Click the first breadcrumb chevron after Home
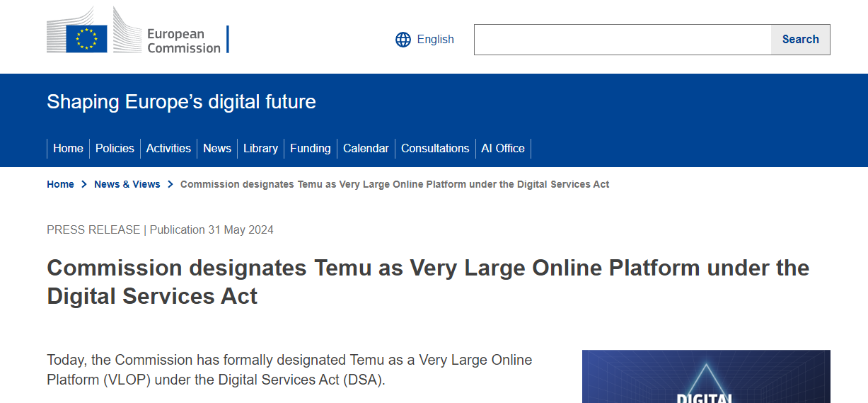The width and height of the screenshot is (868, 403). pyautogui.click(x=84, y=184)
